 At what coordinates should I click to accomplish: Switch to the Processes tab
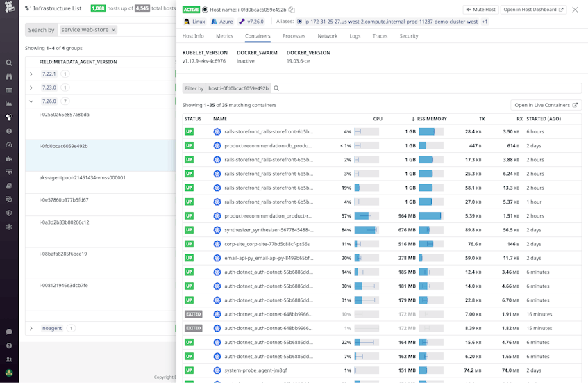click(x=294, y=36)
